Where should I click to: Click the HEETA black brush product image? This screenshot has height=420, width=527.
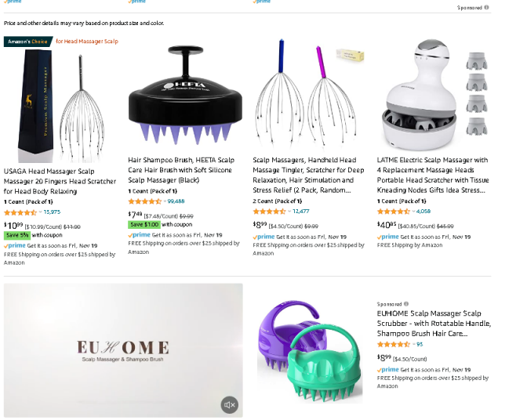(185, 95)
